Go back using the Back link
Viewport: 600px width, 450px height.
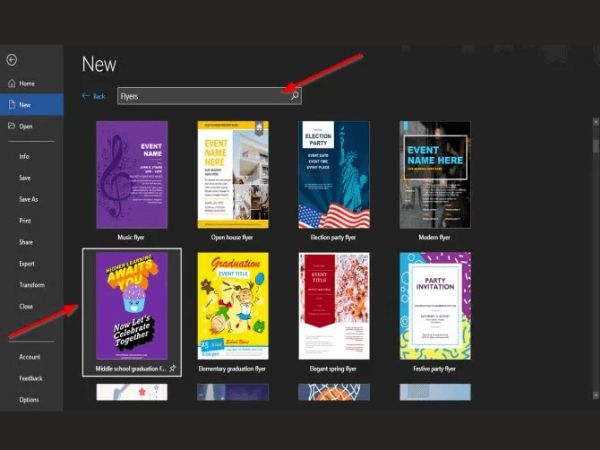[x=94, y=96]
